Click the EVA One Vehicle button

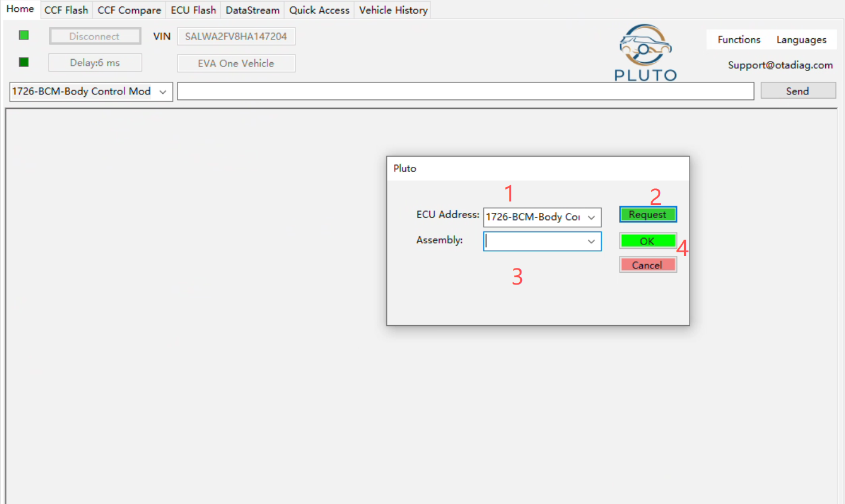236,63
